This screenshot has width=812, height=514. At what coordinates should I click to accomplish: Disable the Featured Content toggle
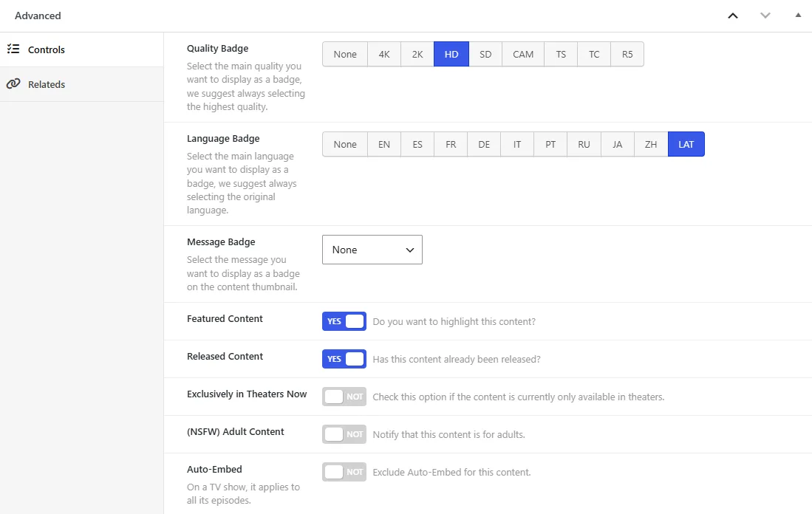(344, 321)
